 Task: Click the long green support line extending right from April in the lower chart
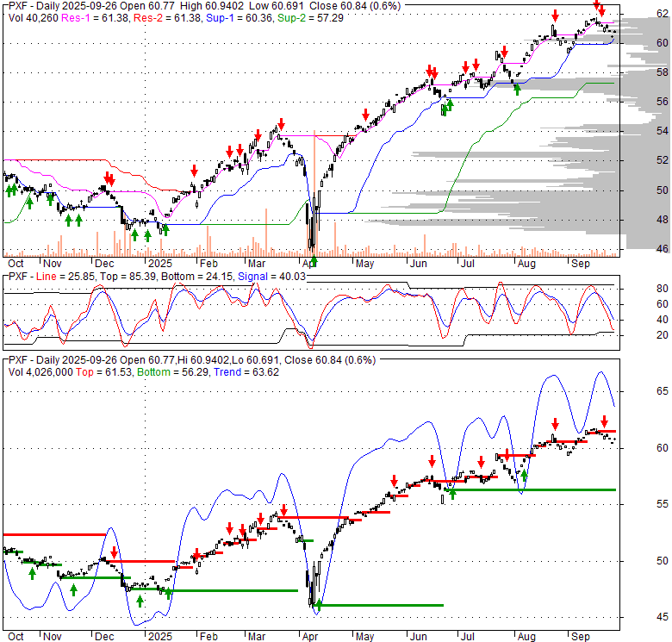click(x=379, y=605)
